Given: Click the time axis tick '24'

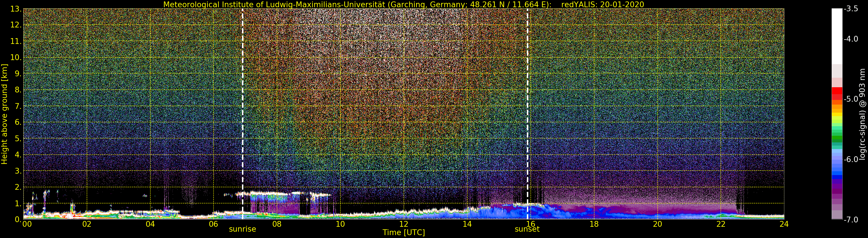Looking at the screenshot, I should (x=784, y=224).
